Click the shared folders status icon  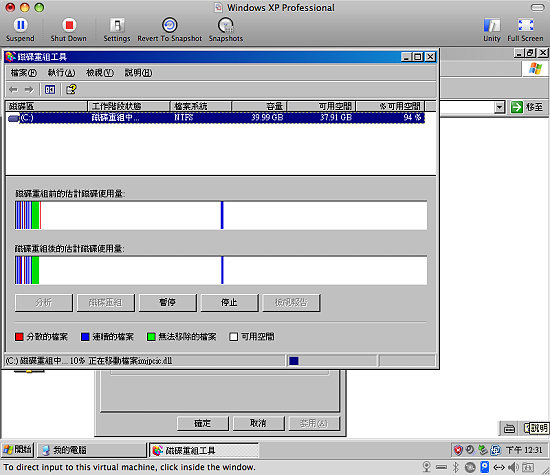[x=528, y=467]
